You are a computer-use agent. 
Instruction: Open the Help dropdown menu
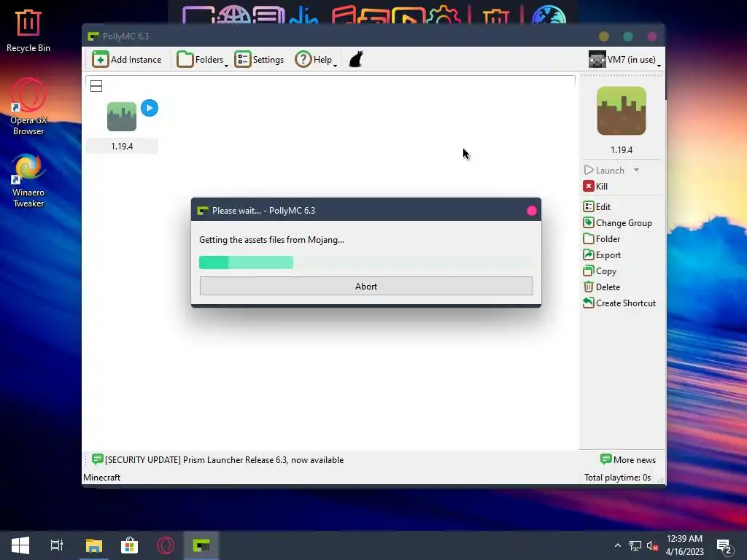pos(315,60)
